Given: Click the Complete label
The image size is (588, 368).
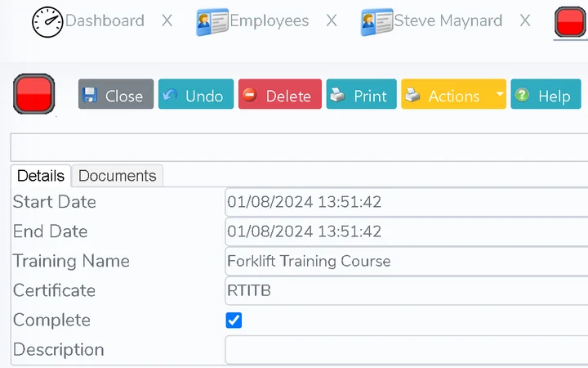Looking at the screenshot, I should [x=51, y=321].
